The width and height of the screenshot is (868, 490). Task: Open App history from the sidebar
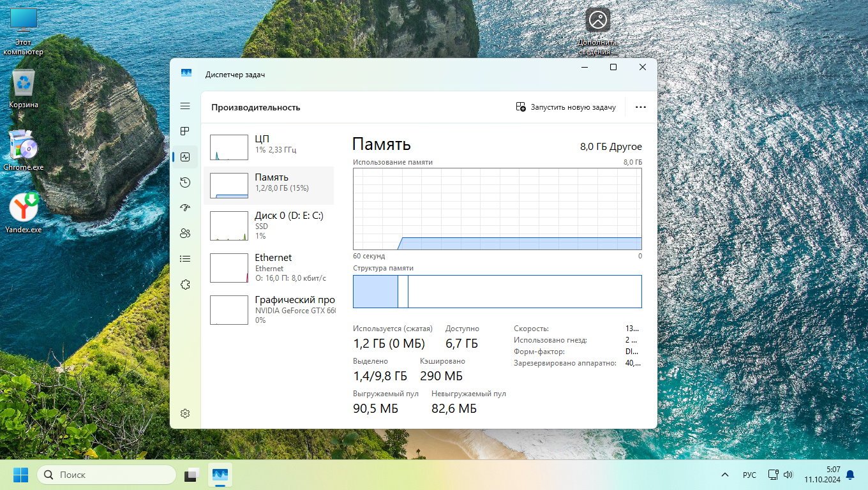point(185,182)
